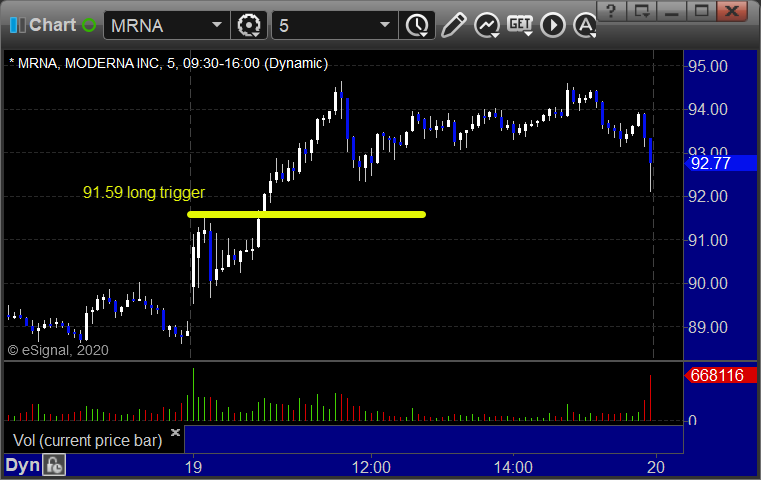Viewport: 761px width, 480px height.
Task: Minimize the chart window
Action: (x=671, y=11)
